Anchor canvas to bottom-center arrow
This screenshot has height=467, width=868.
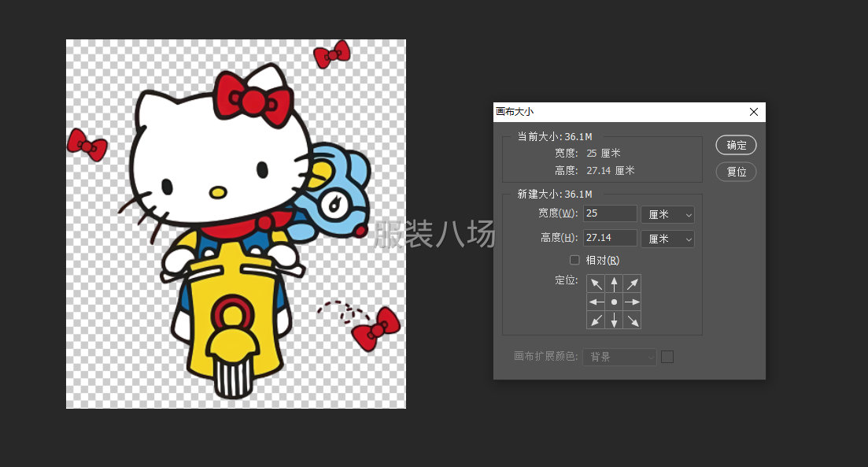pos(614,321)
